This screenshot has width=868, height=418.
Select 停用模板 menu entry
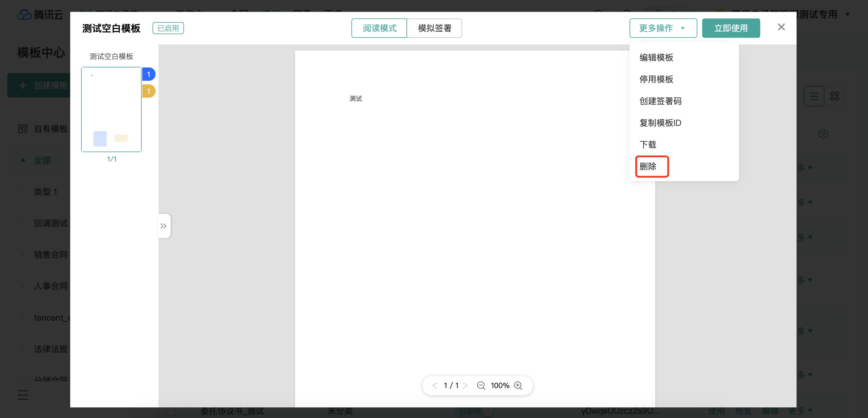pyautogui.click(x=684, y=79)
